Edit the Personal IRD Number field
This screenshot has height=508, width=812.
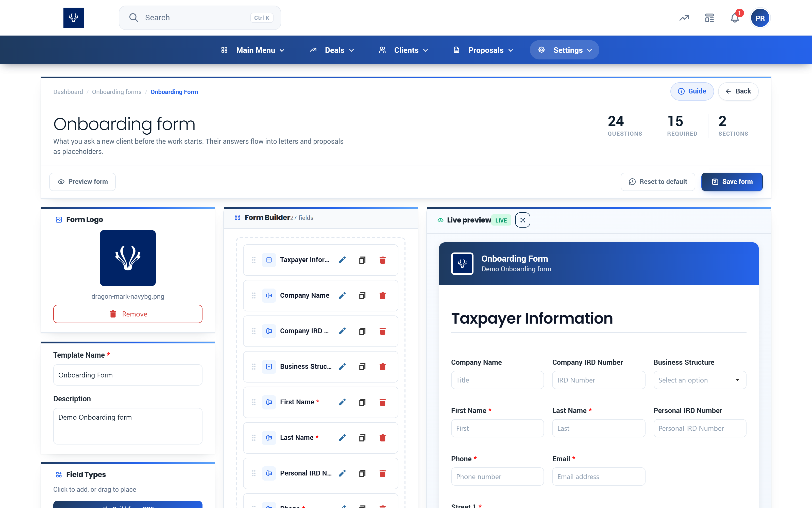tap(342, 473)
